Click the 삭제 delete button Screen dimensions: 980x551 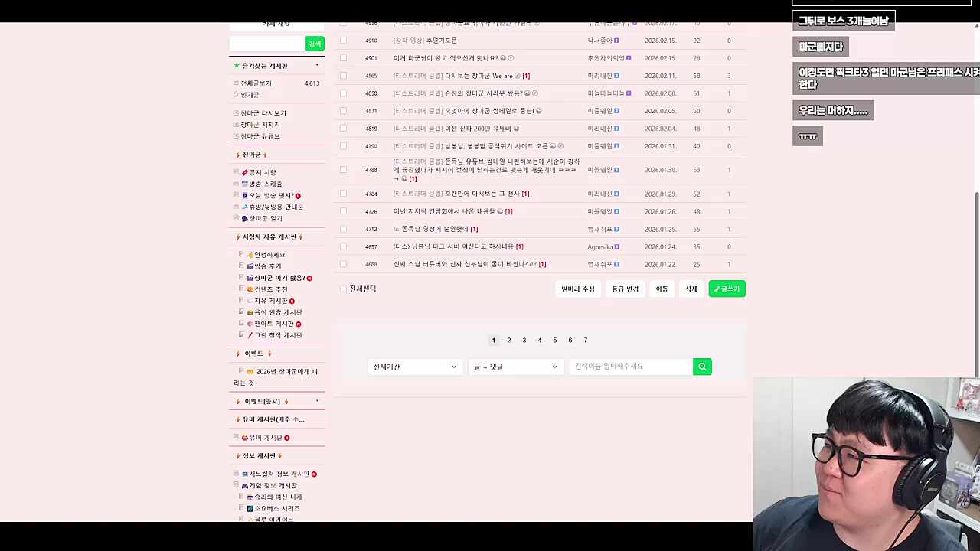(691, 289)
